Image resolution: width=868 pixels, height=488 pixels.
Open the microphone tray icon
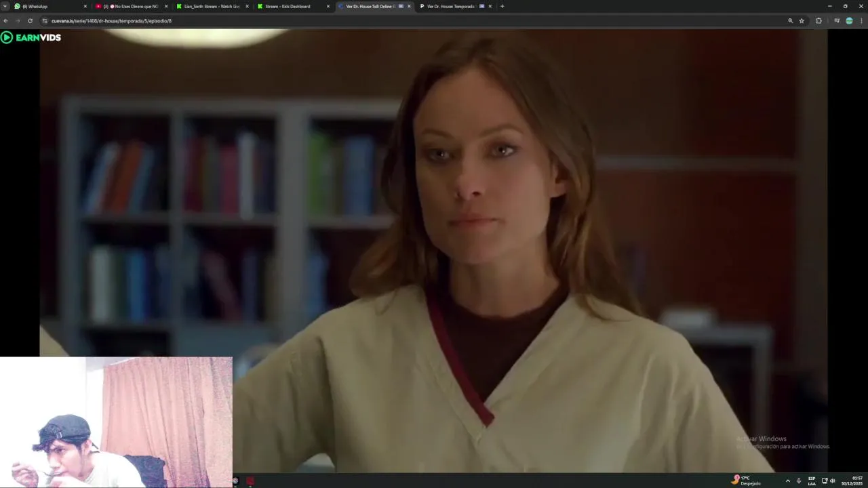coord(799,481)
